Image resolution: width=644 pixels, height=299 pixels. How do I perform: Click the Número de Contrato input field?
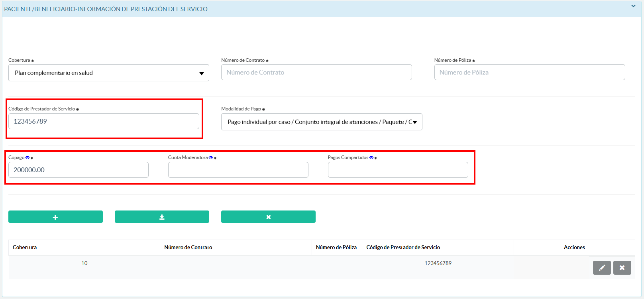pyautogui.click(x=316, y=72)
